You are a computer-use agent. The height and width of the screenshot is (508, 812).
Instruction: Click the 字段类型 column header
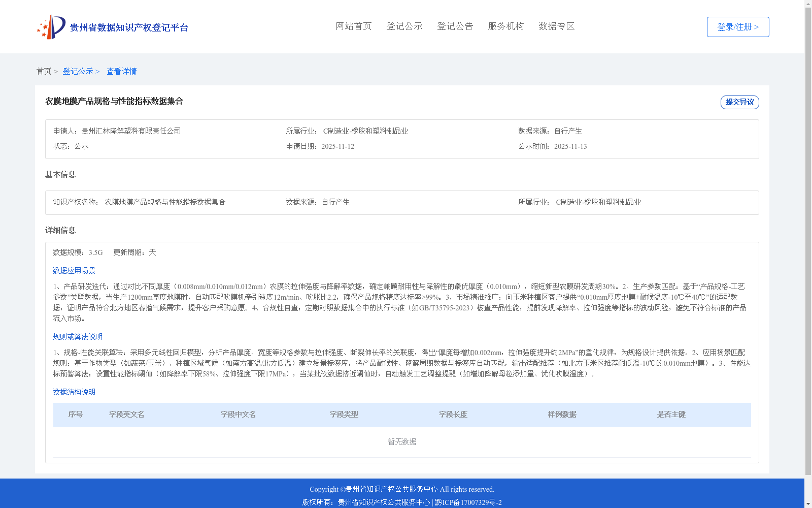(344, 415)
